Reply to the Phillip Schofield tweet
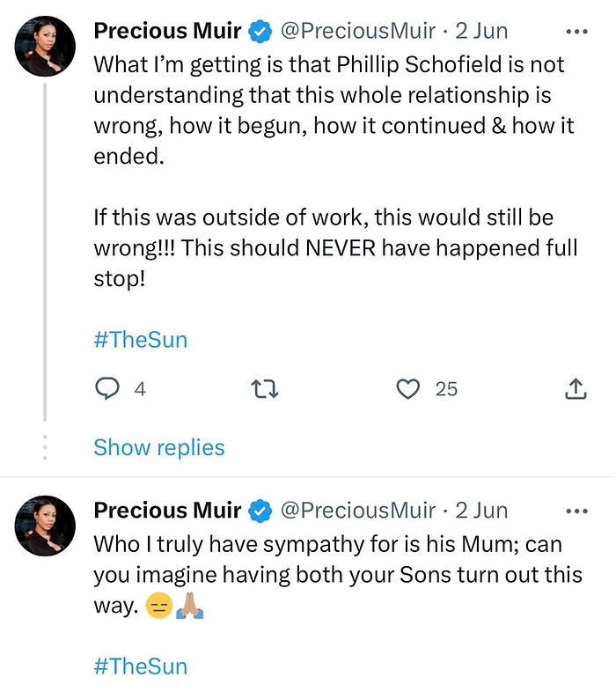Viewport: 616px width, 699px height. coord(107,388)
